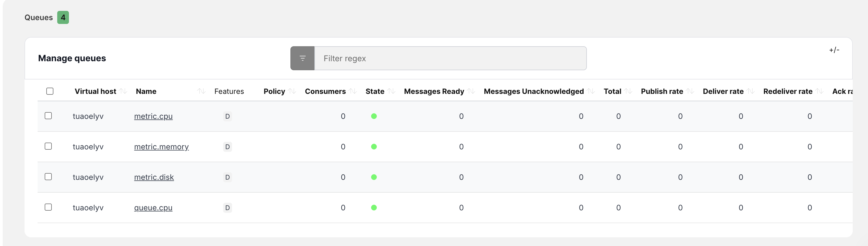
Task: Click the durable feature badge on metric.cpu
Action: pyautogui.click(x=227, y=116)
